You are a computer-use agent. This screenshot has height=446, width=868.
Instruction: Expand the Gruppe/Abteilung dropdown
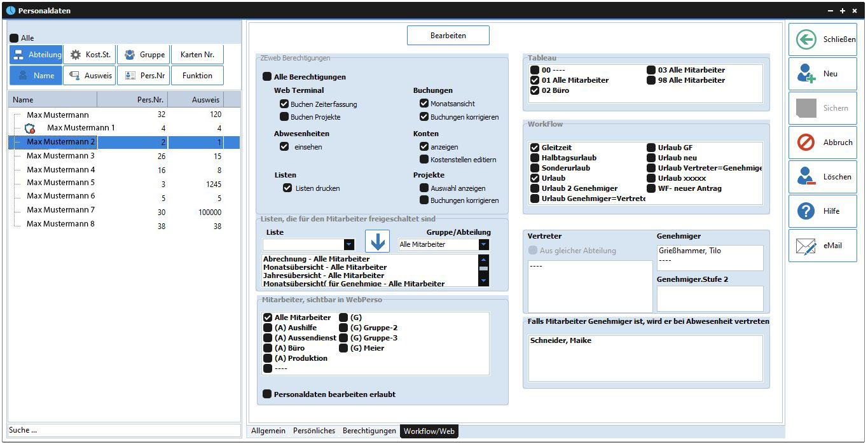tap(483, 245)
